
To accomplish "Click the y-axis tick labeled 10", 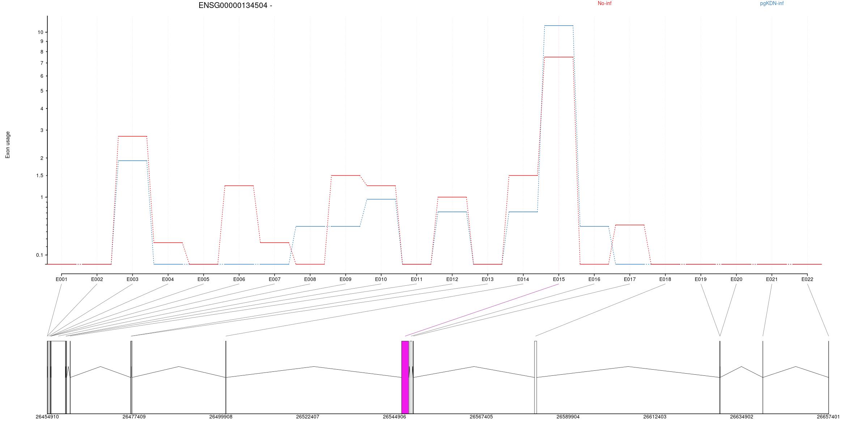I will (40, 32).
